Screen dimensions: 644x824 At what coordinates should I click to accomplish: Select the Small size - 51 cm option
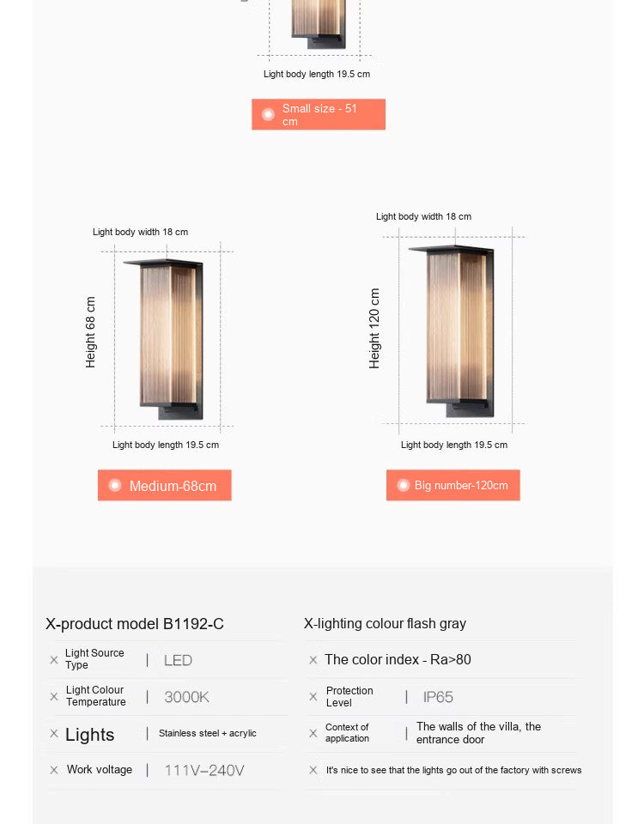click(x=318, y=114)
